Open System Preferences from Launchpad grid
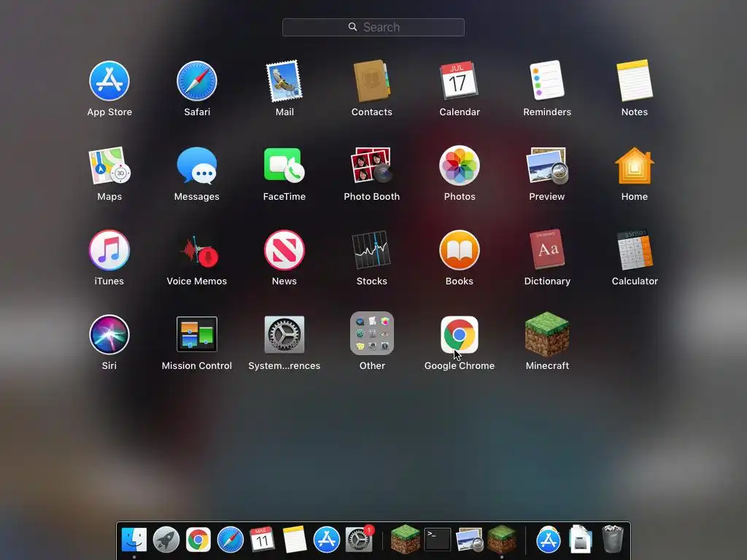The height and width of the screenshot is (560, 747). pyautogui.click(x=285, y=334)
